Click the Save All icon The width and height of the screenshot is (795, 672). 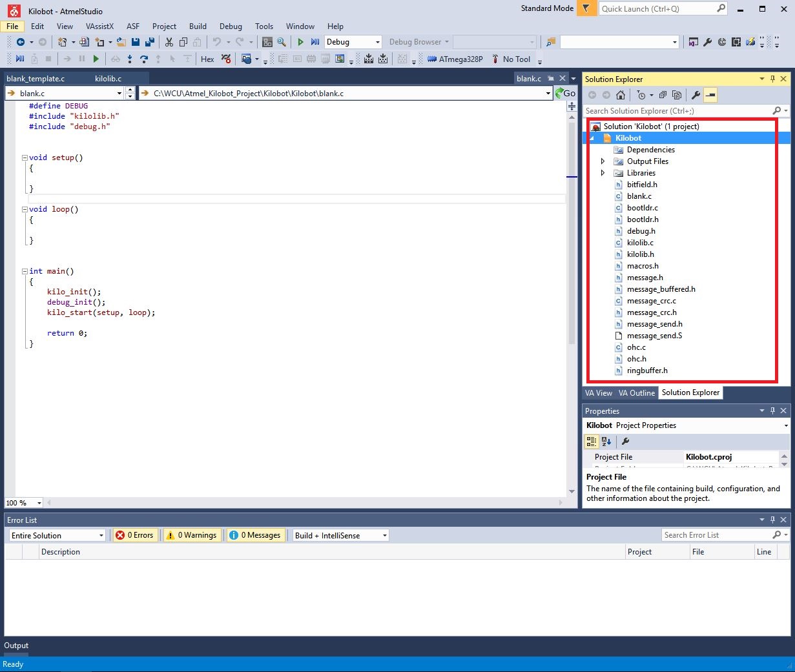tap(150, 42)
